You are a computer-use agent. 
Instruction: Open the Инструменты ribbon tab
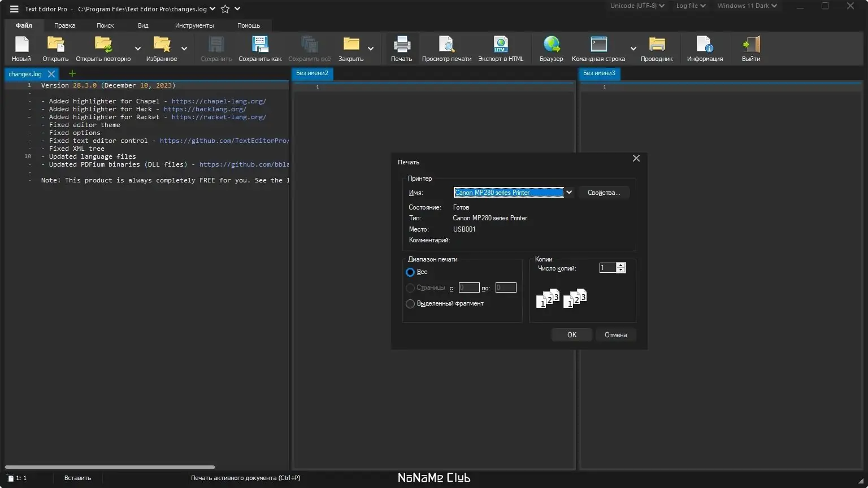(194, 25)
